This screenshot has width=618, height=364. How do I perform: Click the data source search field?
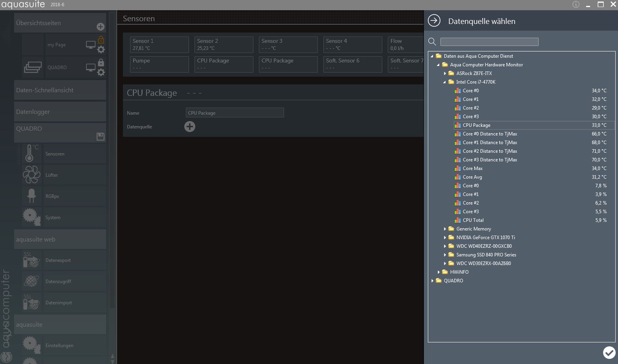pos(489,42)
